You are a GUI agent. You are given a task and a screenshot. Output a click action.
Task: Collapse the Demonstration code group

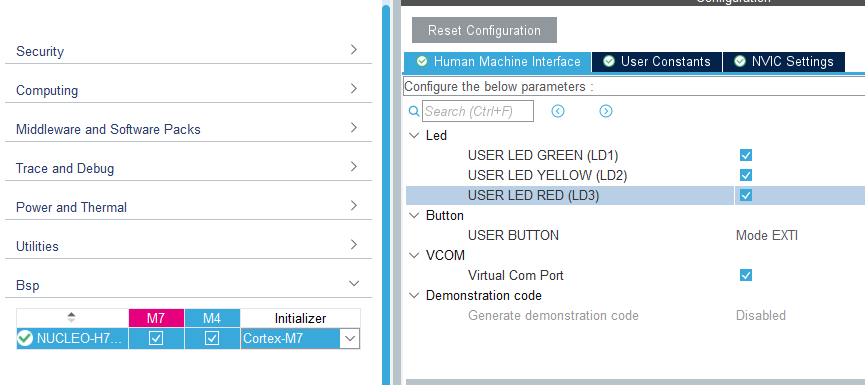(414, 296)
